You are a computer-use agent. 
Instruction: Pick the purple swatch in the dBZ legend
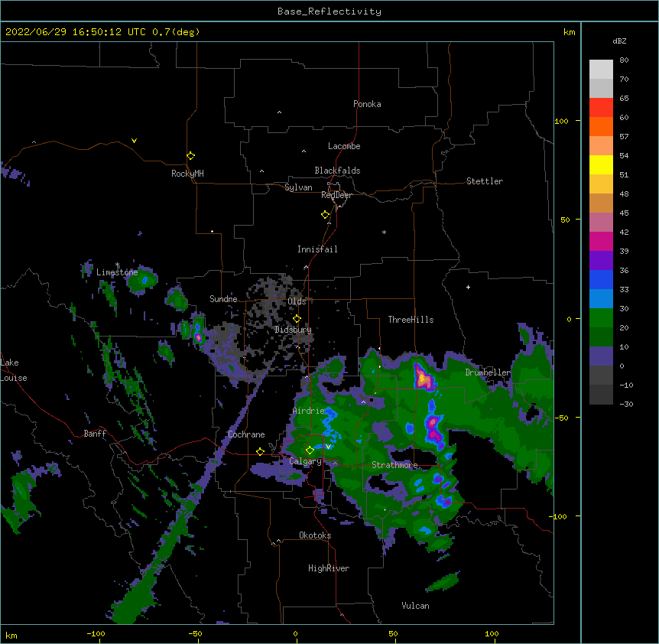601,260
